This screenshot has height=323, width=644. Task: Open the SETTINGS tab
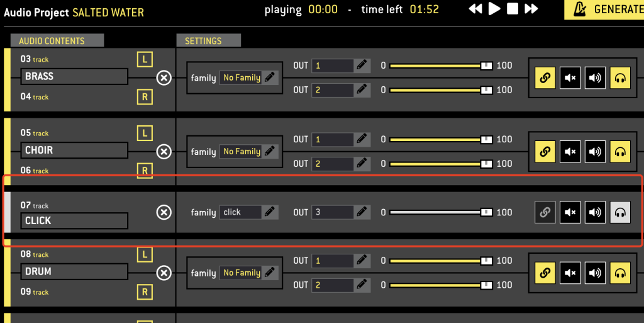point(209,41)
